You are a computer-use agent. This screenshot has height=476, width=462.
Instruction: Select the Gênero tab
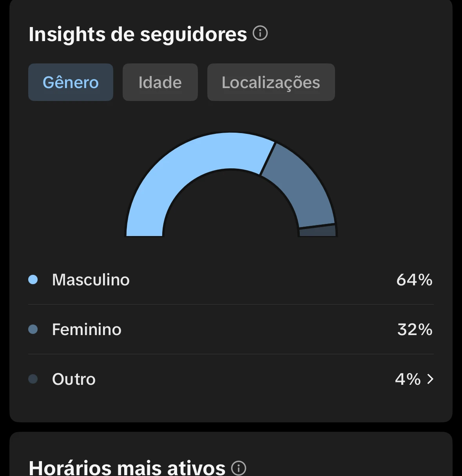pyautogui.click(x=71, y=82)
